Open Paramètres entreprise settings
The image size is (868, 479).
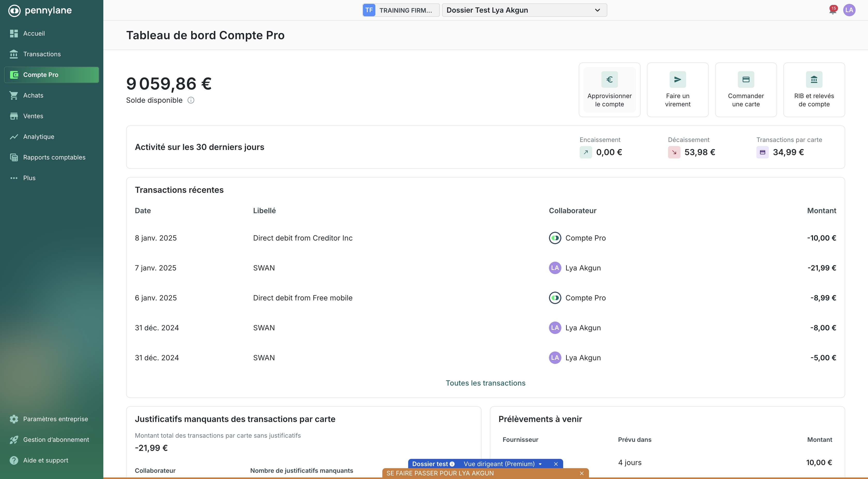55,419
